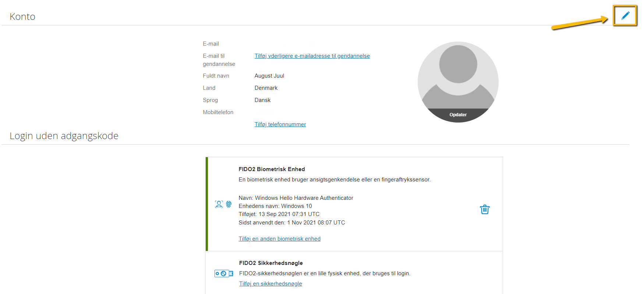The height and width of the screenshot is (294, 644).
Task: Click the FIDO2 security key USB icon
Action: [x=224, y=273]
